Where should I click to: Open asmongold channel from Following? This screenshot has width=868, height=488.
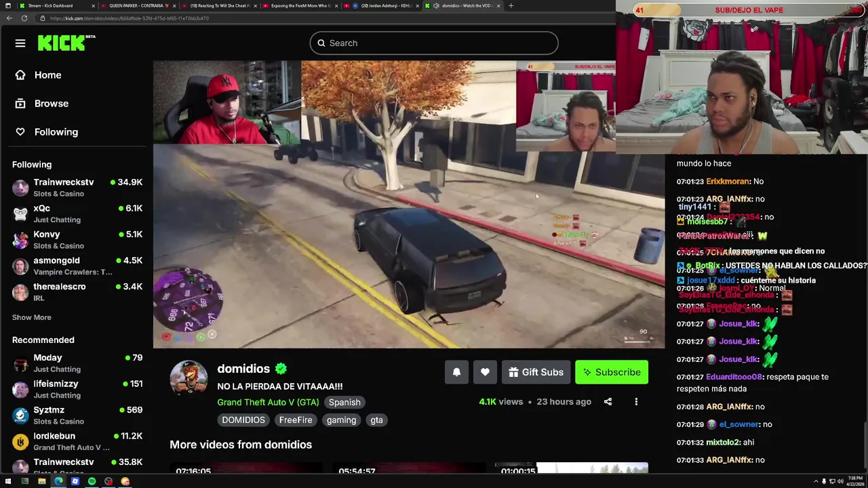coord(77,266)
